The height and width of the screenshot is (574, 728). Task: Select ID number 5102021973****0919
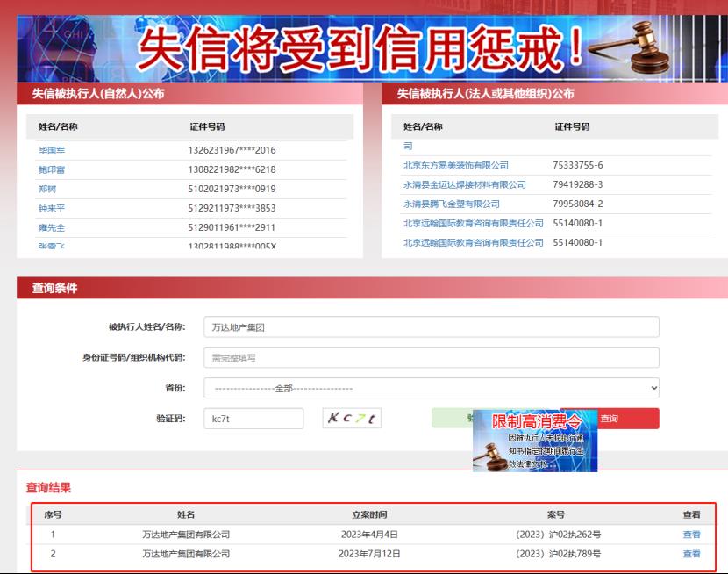232,189
